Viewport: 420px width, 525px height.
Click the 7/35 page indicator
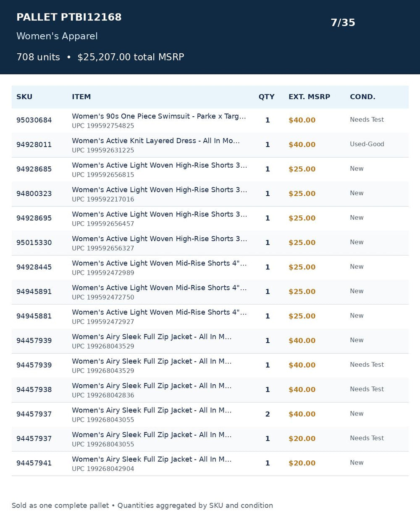[343, 23]
